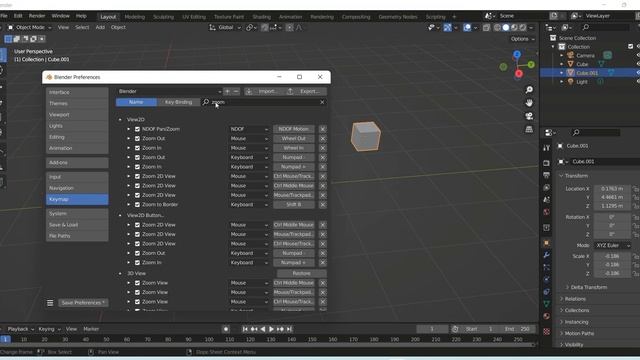Click the viewport Options button
Viewport: 640px width, 360px height.
(522, 39)
